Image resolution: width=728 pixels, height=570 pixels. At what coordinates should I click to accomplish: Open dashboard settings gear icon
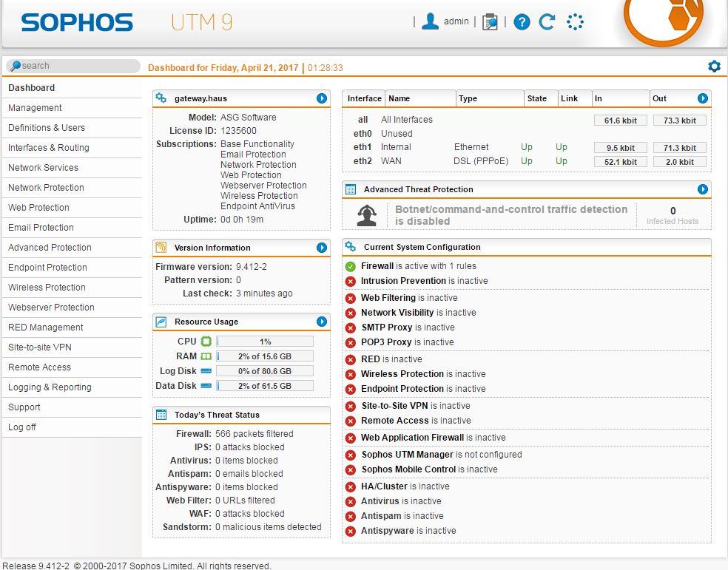pos(714,67)
